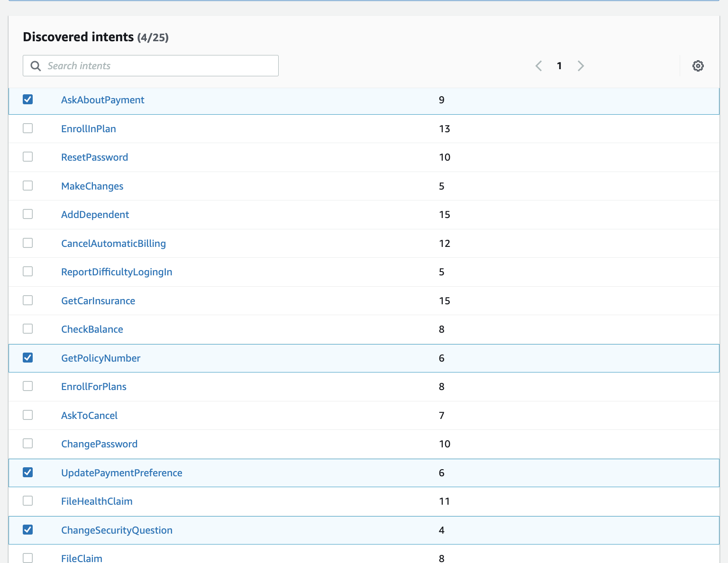Mark the AskToCancel checkbox
The image size is (728, 563).
coord(28,415)
